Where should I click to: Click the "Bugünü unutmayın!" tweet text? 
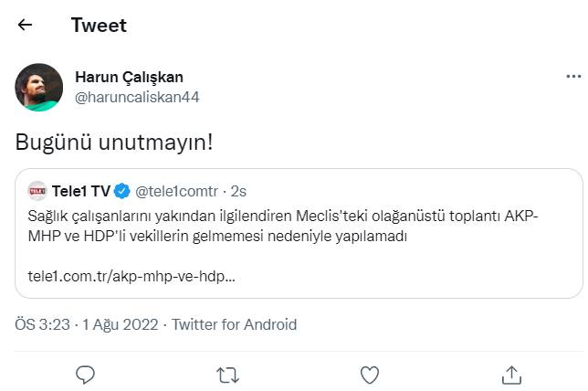(x=112, y=143)
